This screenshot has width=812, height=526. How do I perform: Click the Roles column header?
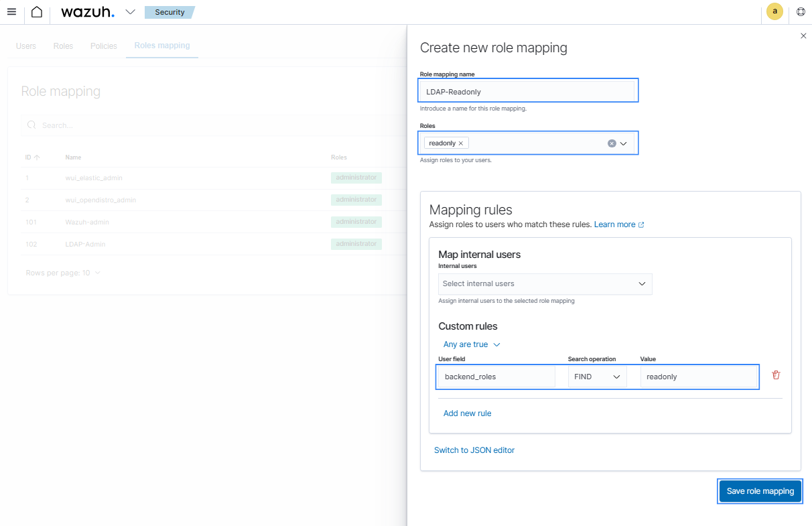pos(339,157)
